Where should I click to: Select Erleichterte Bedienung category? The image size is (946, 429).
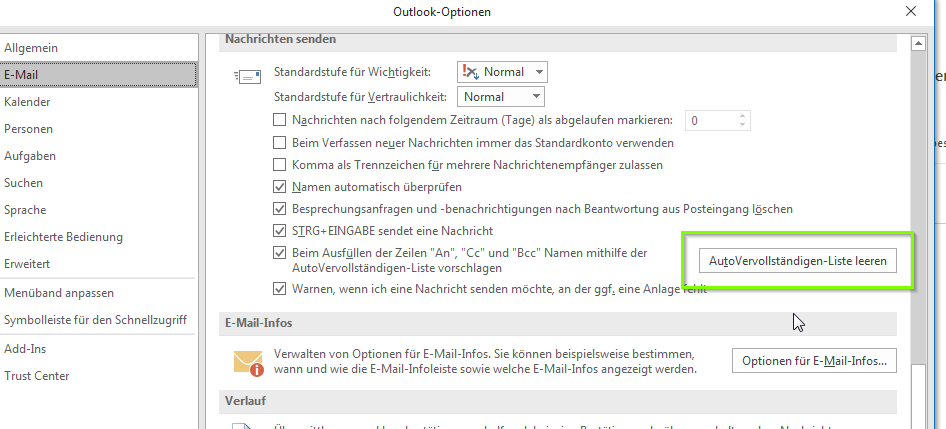point(98,237)
